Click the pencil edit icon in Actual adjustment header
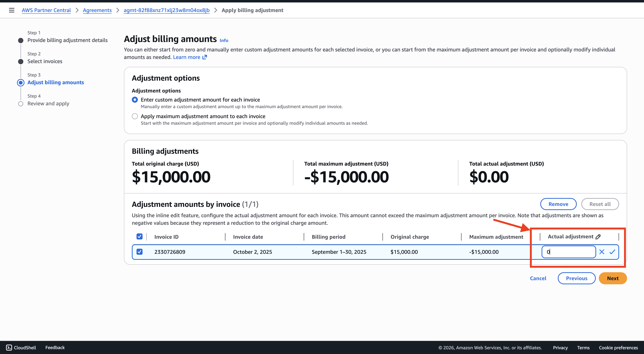This screenshot has height=354, width=644. (x=598, y=237)
